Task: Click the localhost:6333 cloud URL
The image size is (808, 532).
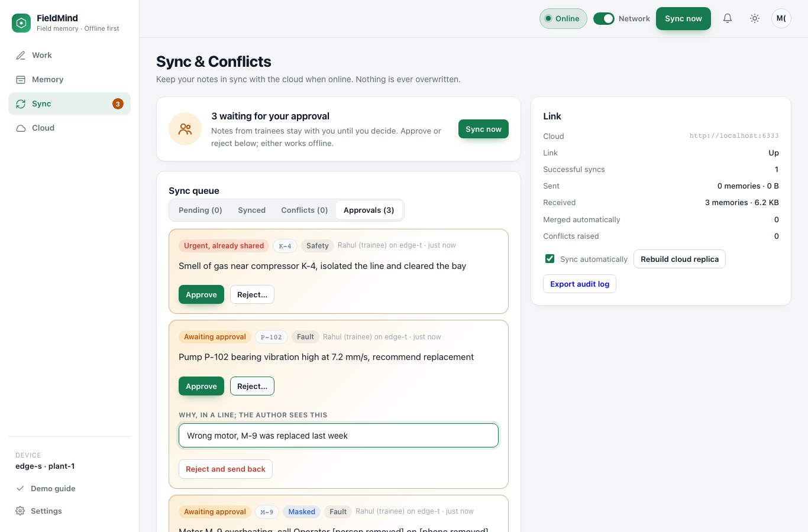Action: tap(734, 136)
